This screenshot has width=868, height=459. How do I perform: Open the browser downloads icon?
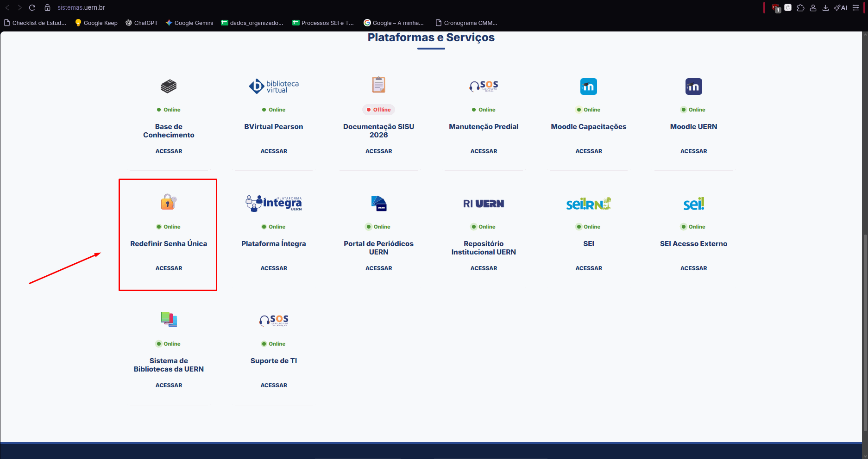[x=825, y=7]
